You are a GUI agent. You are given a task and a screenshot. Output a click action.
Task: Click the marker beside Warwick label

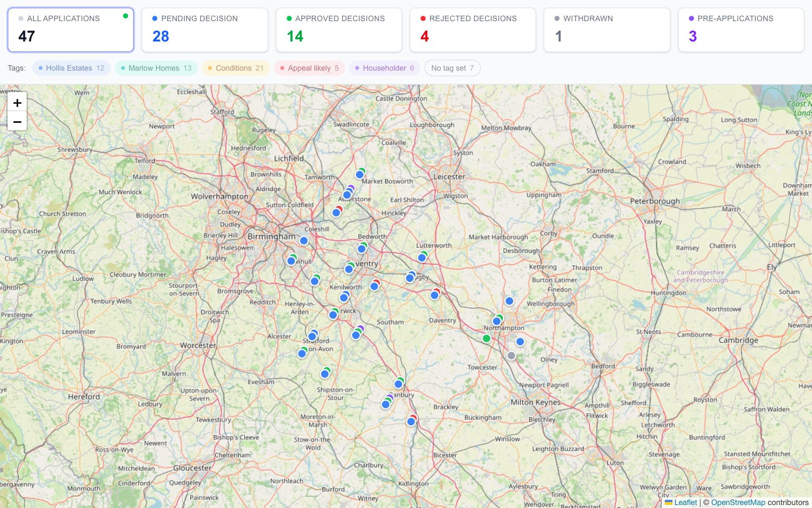tap(333, 315)
